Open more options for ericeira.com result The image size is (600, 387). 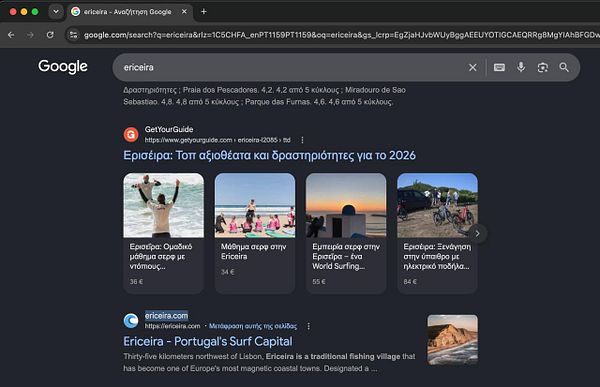pos(309,326)
